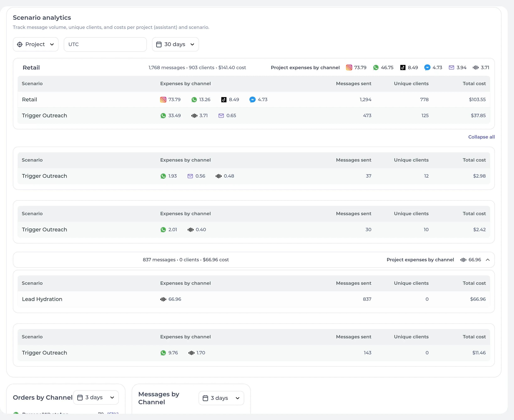Click calendar icon in Orders by Channel selector
This screenshot has width=514, height=420.
click(80, 398)
